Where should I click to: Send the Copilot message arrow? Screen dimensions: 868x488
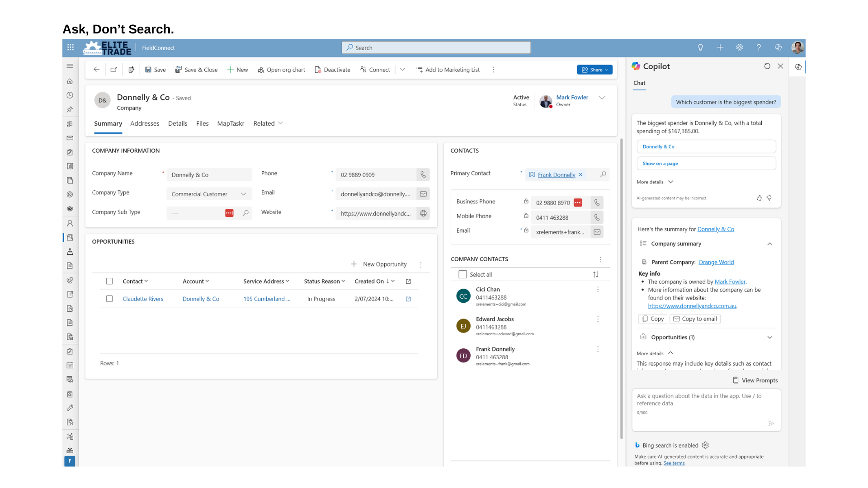pos(771,423)
